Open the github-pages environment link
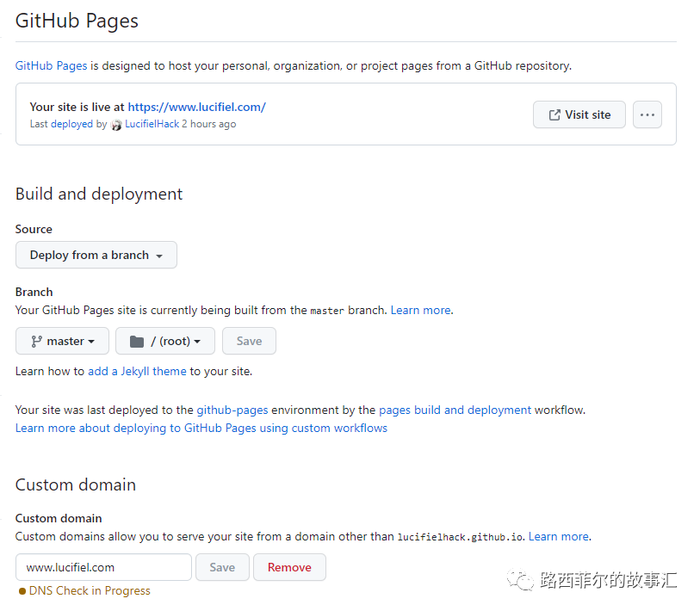700x611 pixels. point(232,410)
